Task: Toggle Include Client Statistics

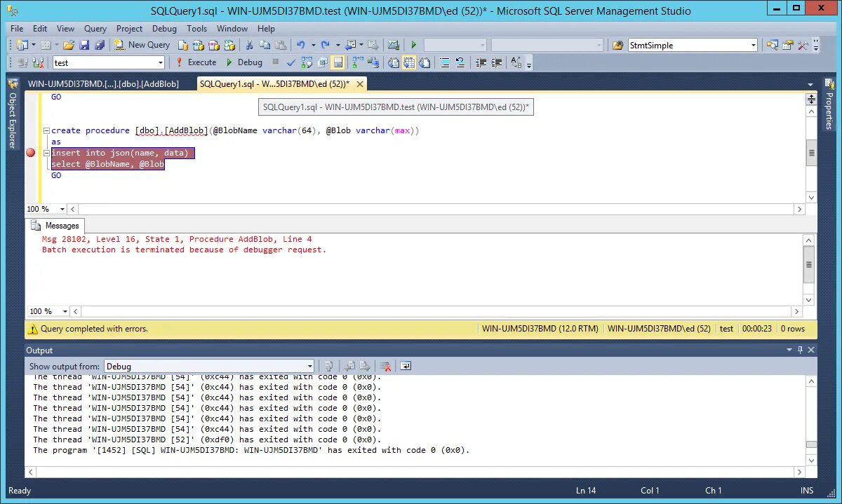Action: tap(373, 62)
